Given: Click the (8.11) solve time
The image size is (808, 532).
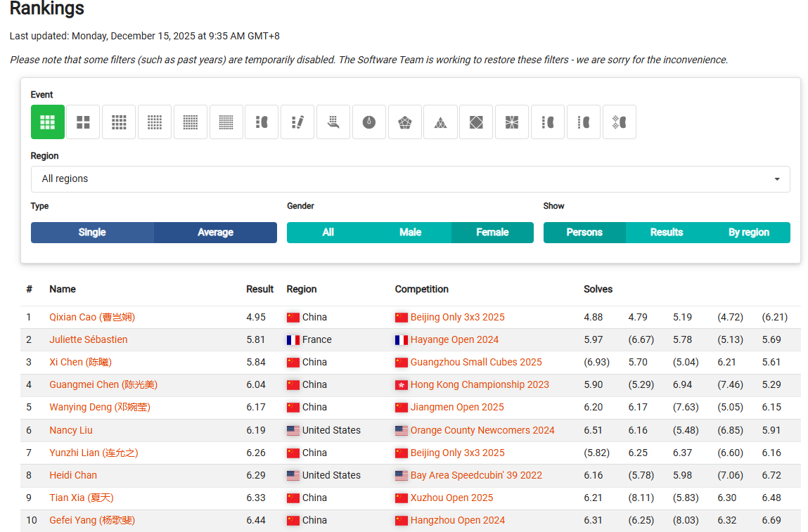Looking at the screenshot, I should click(641, 498).
